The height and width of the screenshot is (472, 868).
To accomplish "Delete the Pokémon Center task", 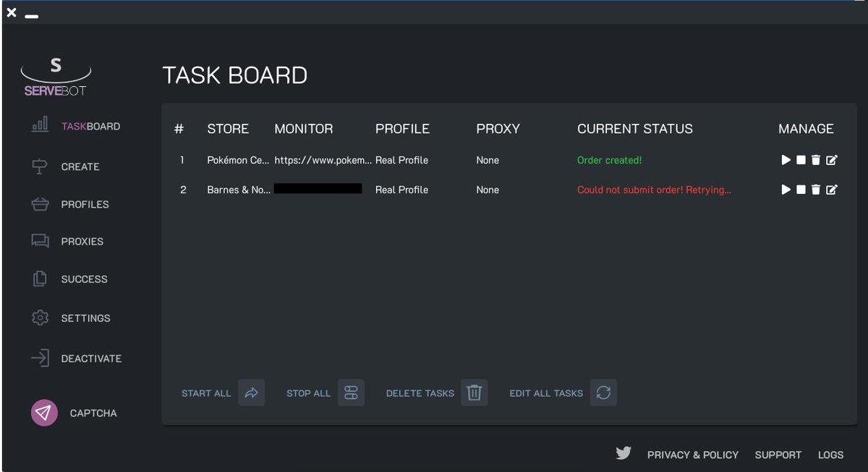I will tap(816, 160).
